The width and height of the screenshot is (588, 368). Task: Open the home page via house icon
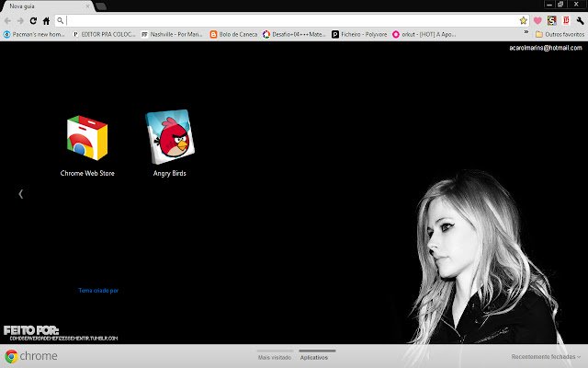tap(46, 21)
